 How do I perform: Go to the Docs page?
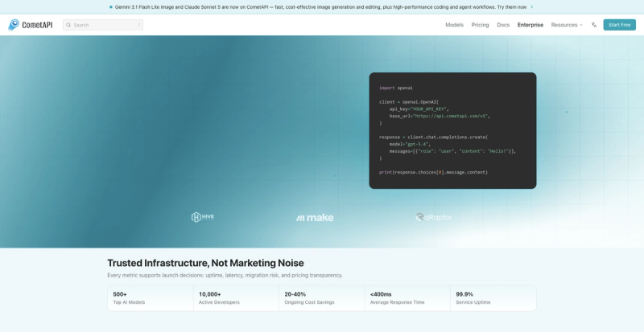point(503,25)
